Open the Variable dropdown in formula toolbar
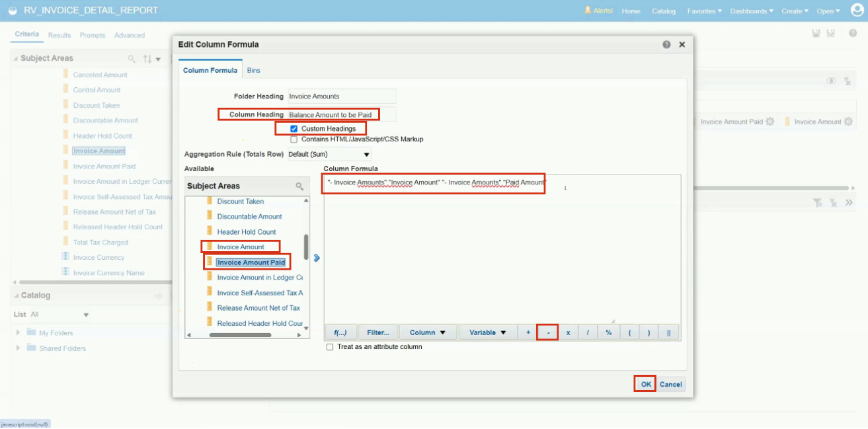 point(487,332)
